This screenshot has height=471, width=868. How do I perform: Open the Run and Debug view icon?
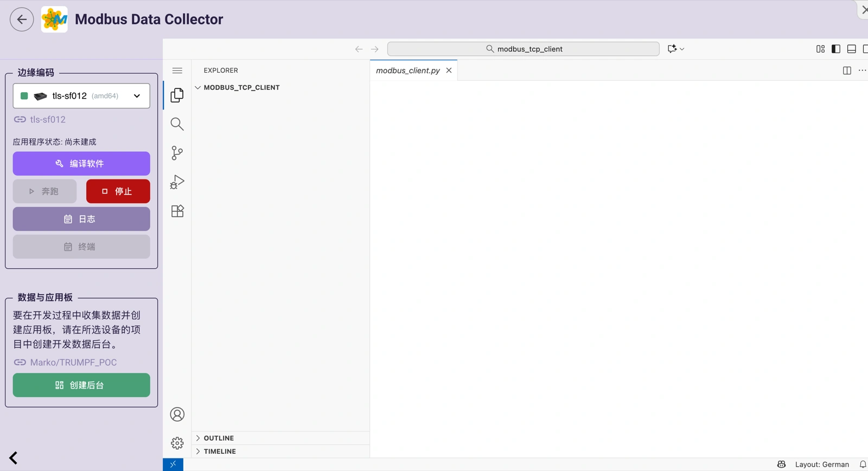[x=177, y=182]
